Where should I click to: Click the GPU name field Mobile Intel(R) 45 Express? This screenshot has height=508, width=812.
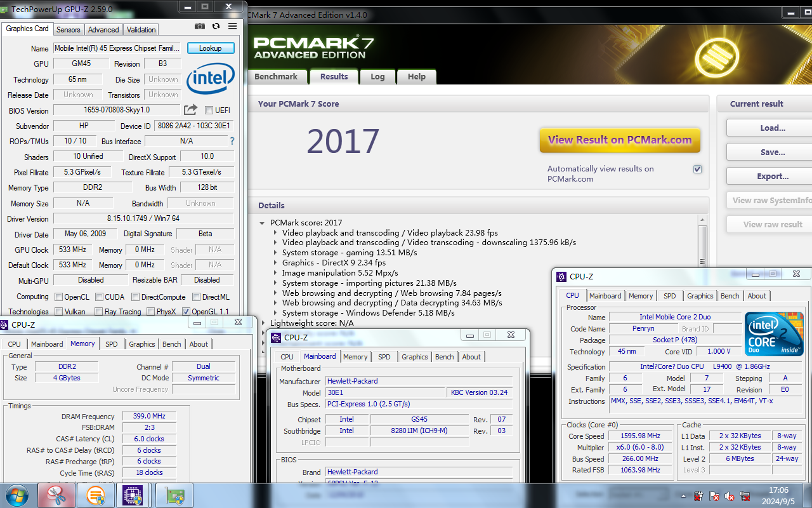click(x=117, y=48)
